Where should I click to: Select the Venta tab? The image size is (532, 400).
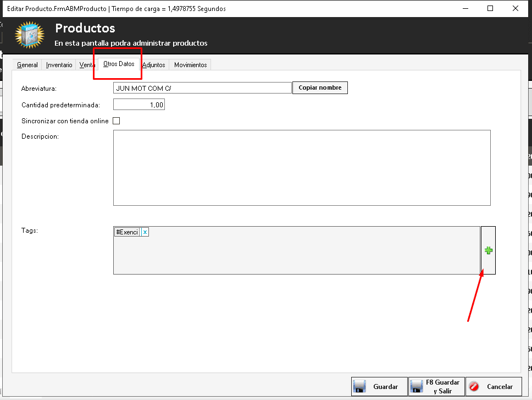click(87, 65)
